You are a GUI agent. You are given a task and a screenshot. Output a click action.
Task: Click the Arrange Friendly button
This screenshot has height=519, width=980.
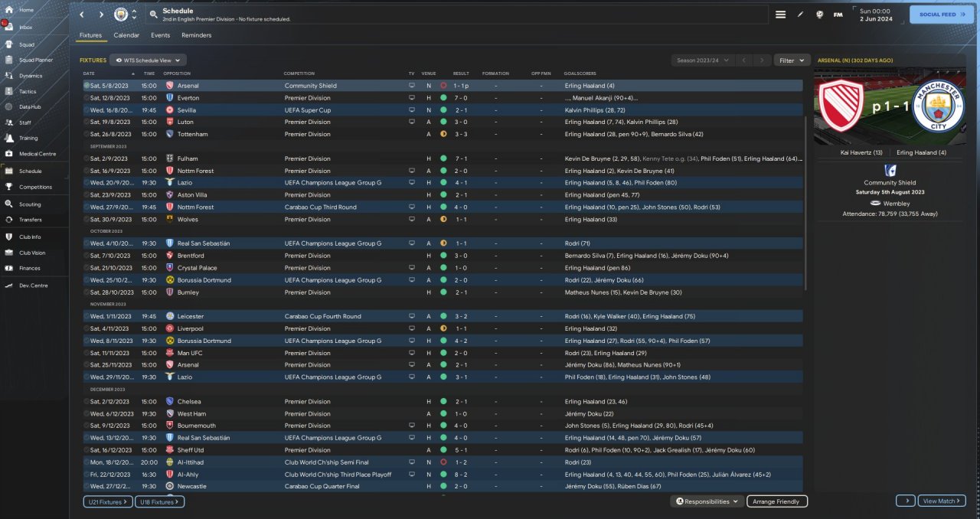(776, 501)
